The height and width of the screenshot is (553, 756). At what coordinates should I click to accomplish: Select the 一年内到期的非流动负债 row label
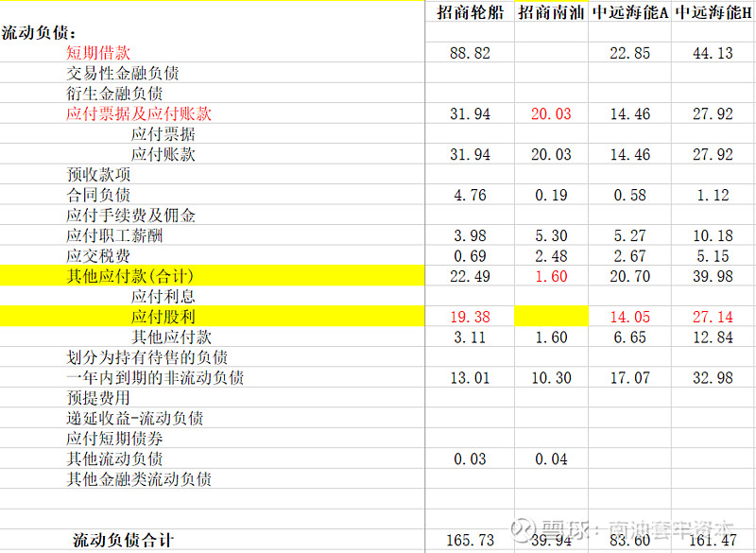(x=155, y=377)
